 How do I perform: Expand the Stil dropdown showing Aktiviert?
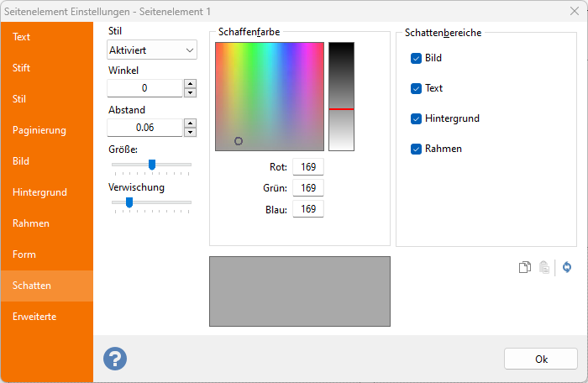pos(152,50)
